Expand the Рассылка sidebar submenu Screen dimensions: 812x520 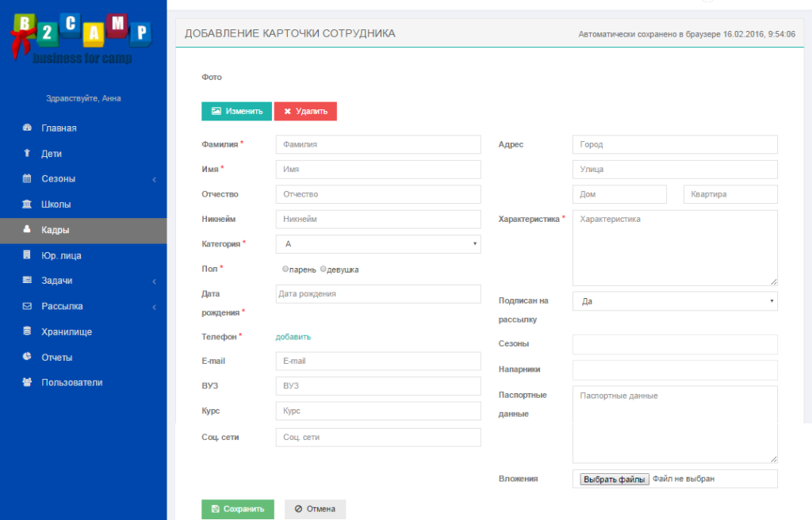click(x=154, y=307)
